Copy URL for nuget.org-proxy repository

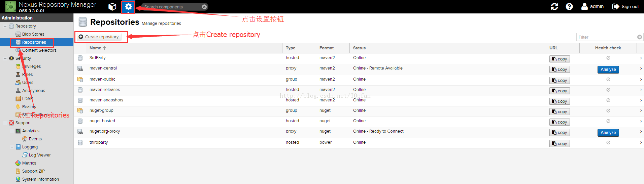560,133
